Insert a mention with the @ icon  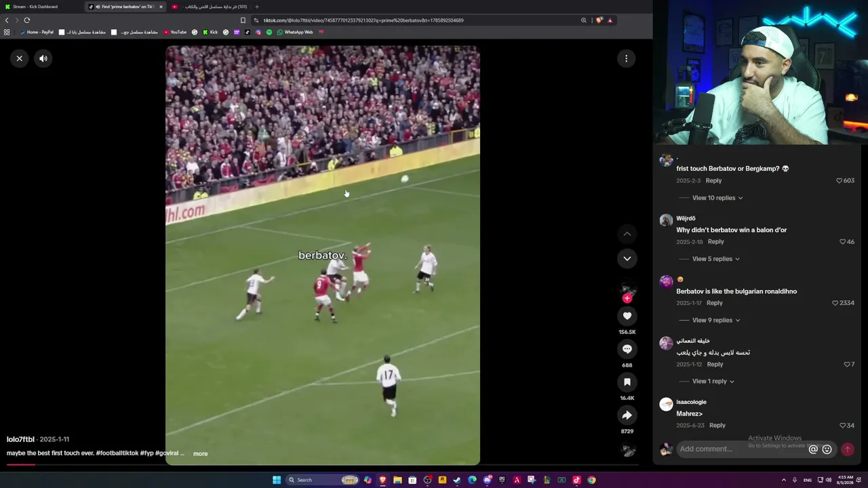coord(813,449)
